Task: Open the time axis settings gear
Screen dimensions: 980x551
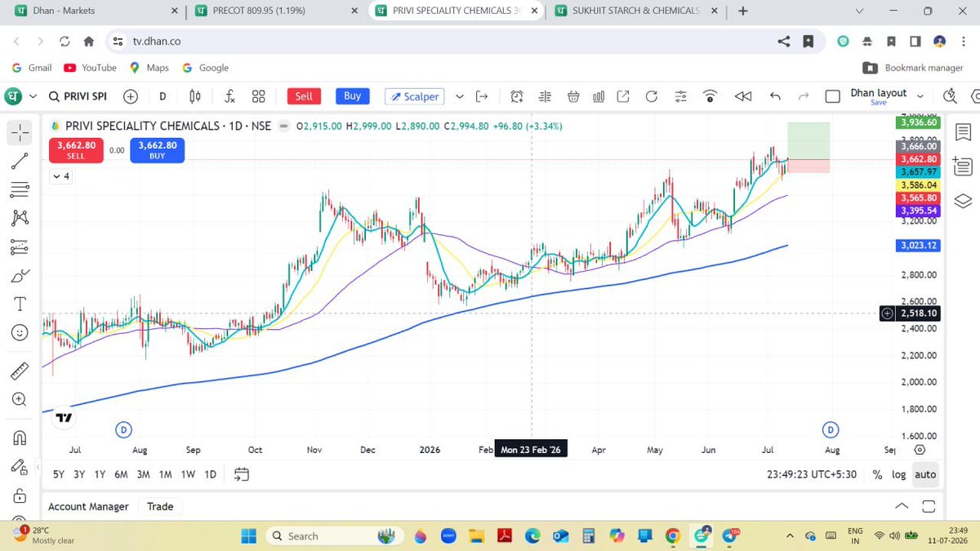Action: tap(920, 450)
